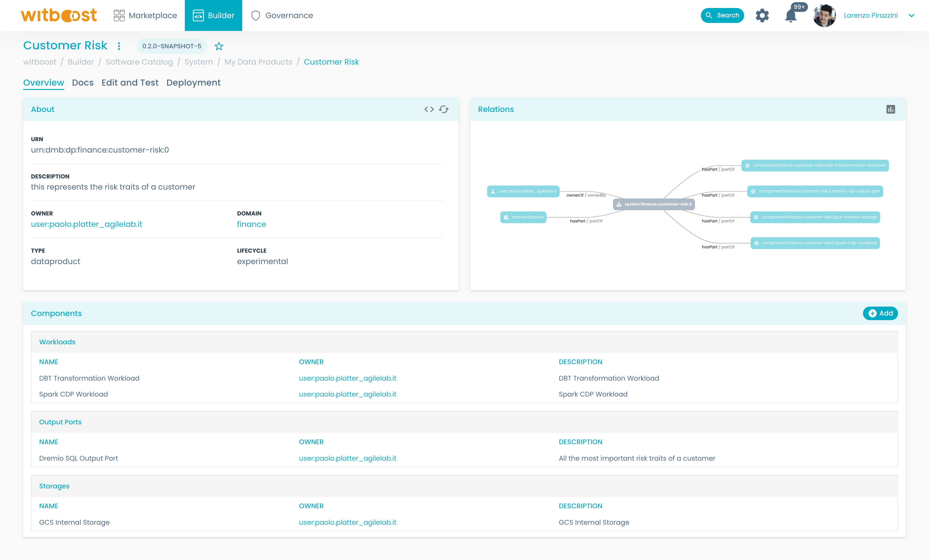Image resolution: width=929 pixels, height=560 pixels.
Task: Switch to the Deployment tab
Action: pos(193,82)
